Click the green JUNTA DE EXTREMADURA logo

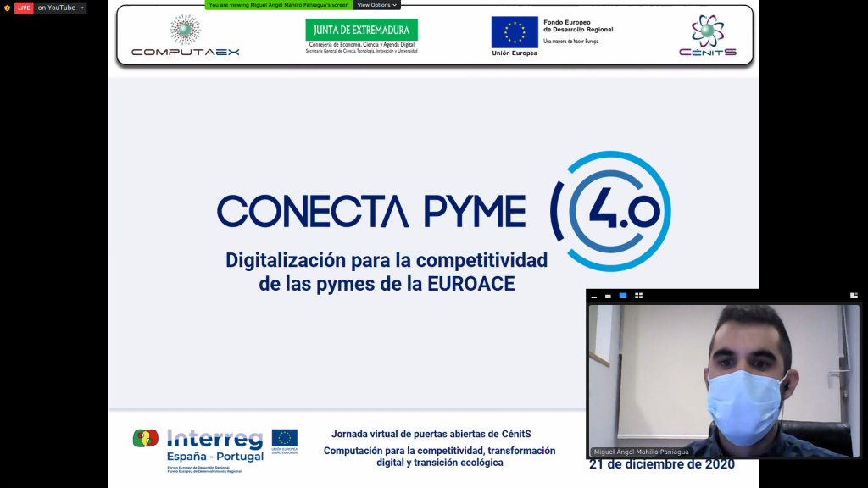[x=361, y=30]
